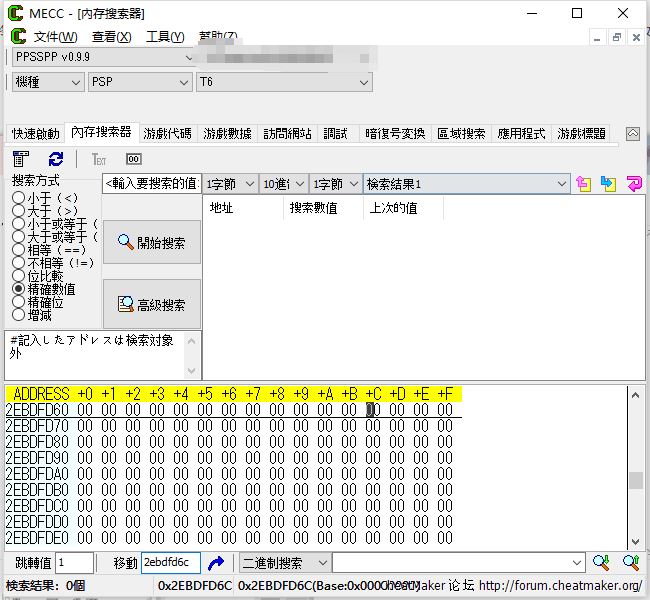Viewport: 650px width, 600px height.
Task: Click the magenta return-arrow results icon
Action: click(x=633, y=184)
